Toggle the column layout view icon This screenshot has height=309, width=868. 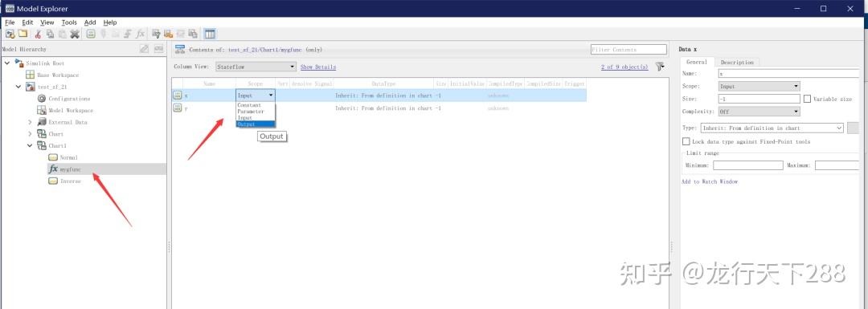click(210, 35)
